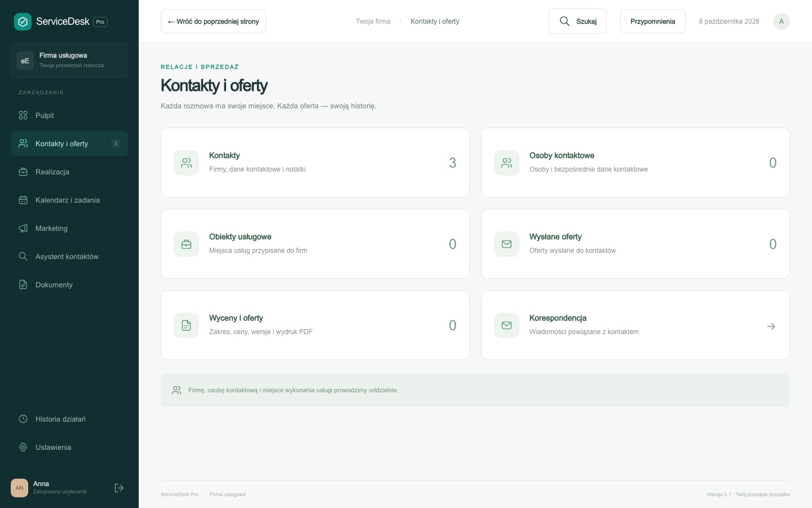Click the ServiceDesk shield logo icon
This screenshot has height=508, width=812.
tap(23, 21)
